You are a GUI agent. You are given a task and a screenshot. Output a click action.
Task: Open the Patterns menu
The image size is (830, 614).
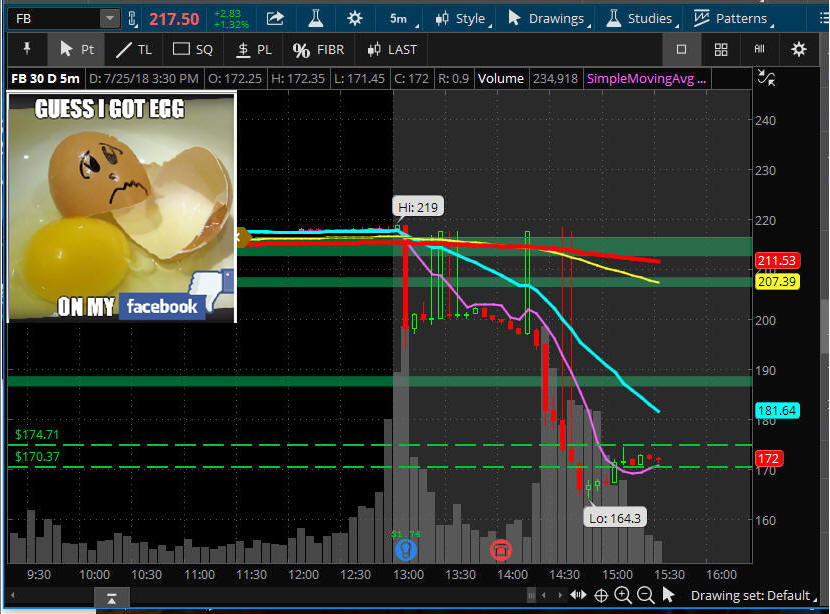pyautogui.click(x=733, y=19)
